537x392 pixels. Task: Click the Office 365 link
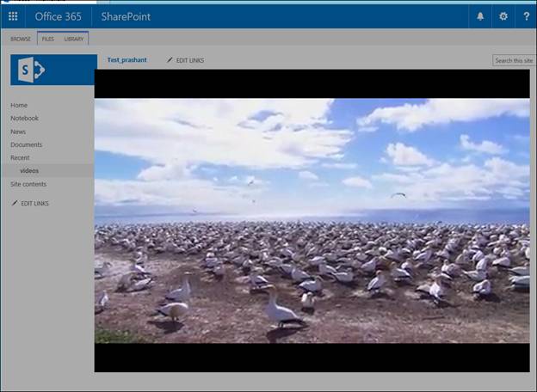59,16
